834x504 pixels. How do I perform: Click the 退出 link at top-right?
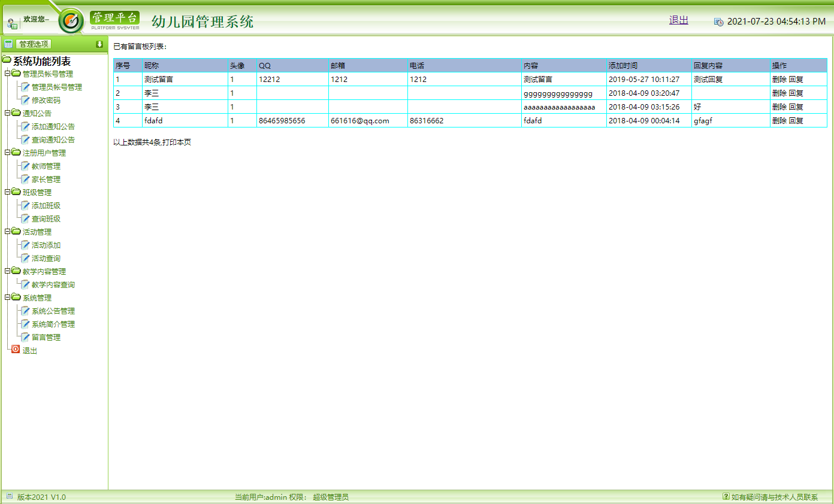[x=678, y=20]
